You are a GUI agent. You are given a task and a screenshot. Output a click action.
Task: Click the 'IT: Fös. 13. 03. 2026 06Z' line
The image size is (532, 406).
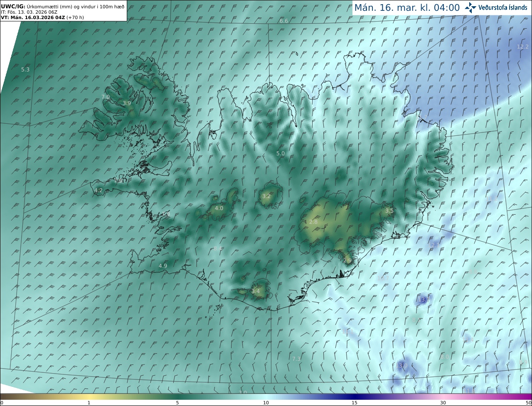[x=29, y=12]
